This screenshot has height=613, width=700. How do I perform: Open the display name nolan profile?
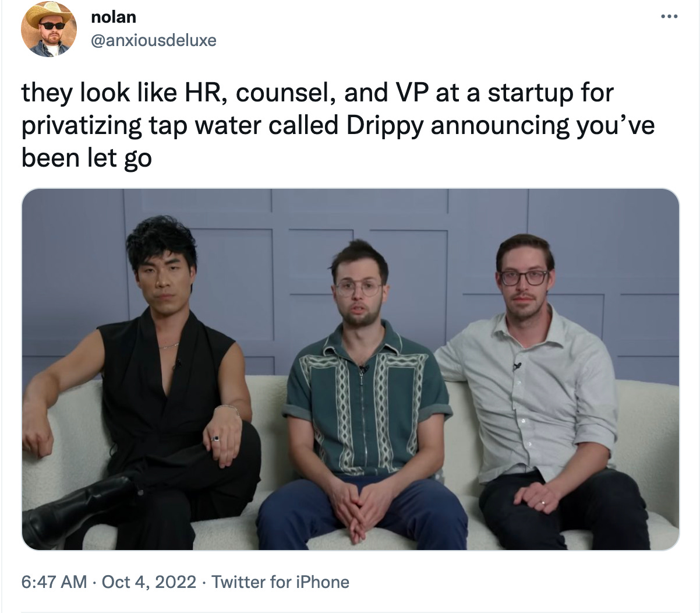click(x=114, y=17)
